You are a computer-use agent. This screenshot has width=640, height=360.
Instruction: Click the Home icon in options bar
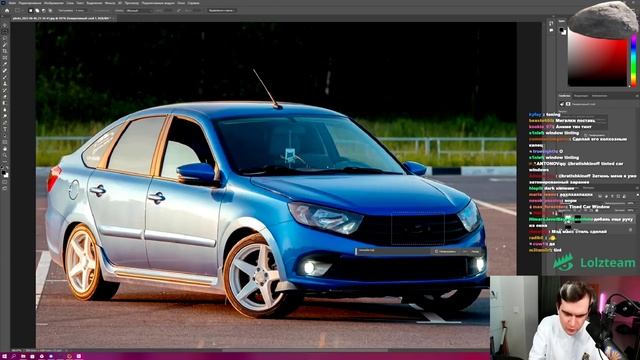(x=7, y=11)
